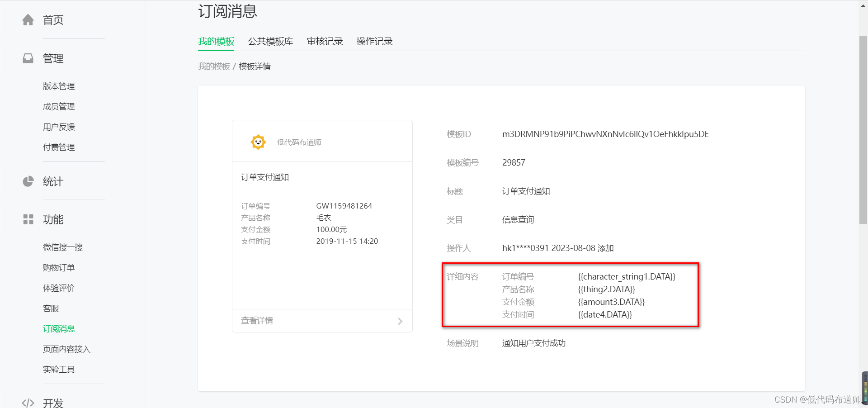Click the 订单支付通知 preview card title

tap(265, 177)
